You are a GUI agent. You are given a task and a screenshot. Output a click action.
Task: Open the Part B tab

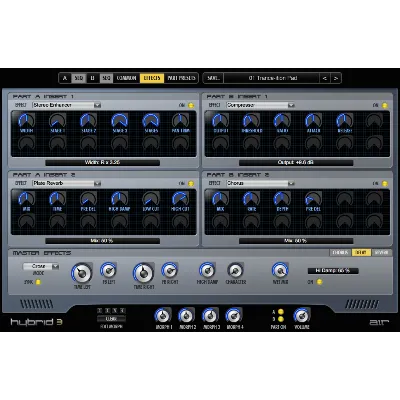(93, 78)
